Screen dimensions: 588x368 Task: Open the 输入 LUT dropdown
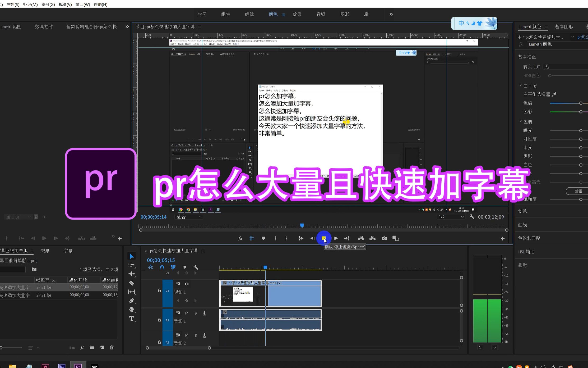coord(565,67)
